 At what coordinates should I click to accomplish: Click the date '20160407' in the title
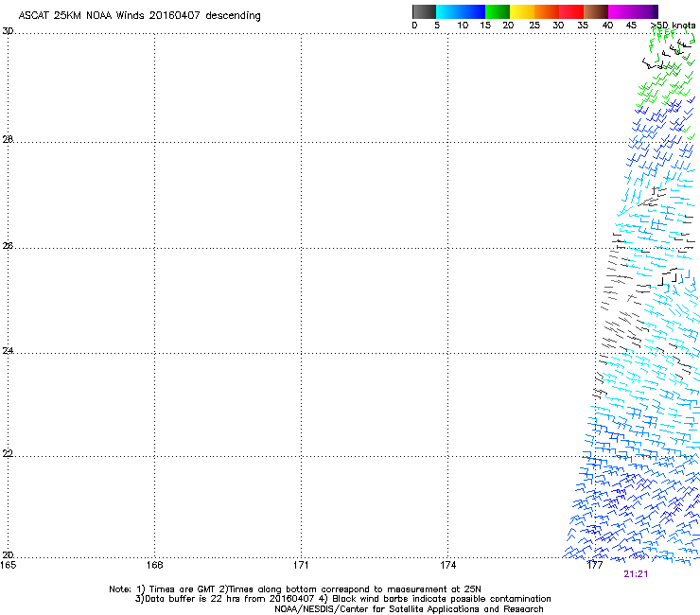point(175,15)
